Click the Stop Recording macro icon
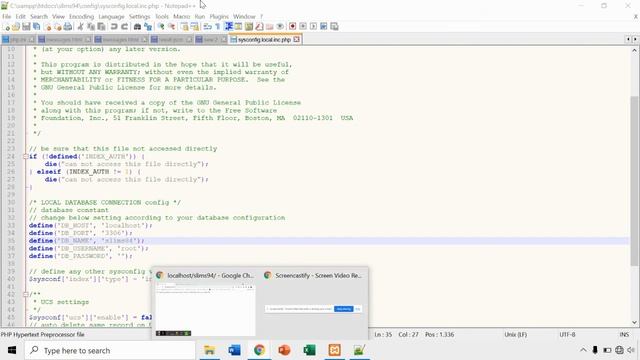The width and height of the screenshot is (640, 360). [303, 27]
